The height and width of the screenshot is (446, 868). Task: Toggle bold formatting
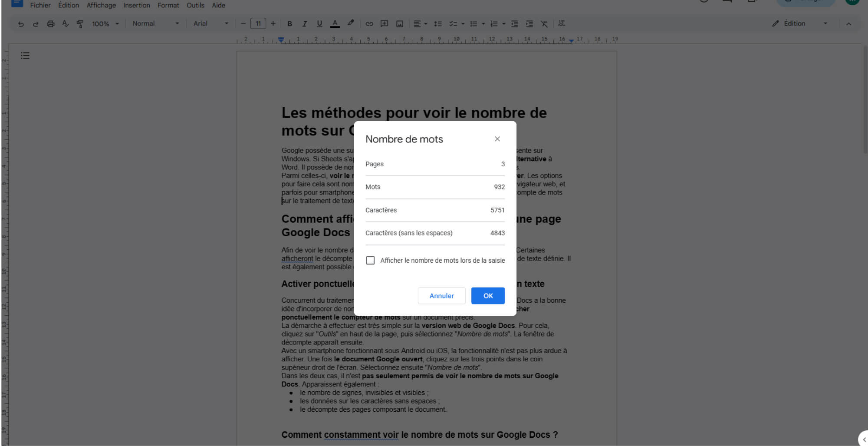(289, 24)
